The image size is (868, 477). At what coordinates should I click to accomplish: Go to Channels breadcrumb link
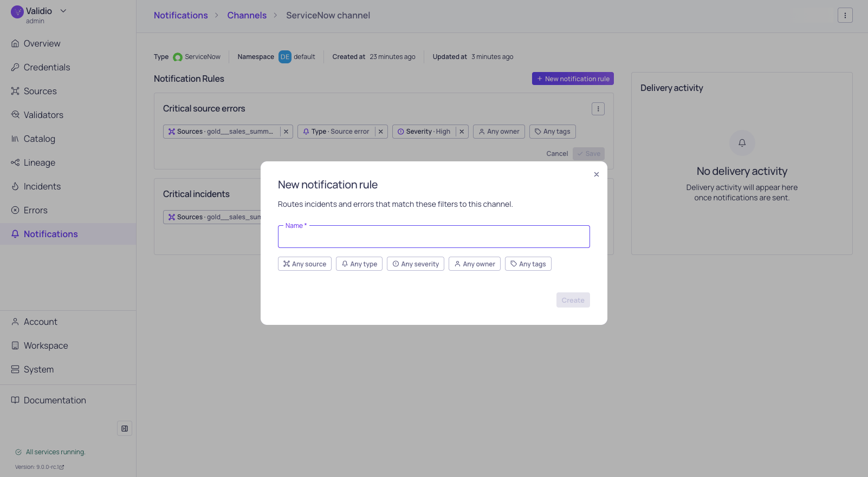pyautogui.click(x=247, y=15)
